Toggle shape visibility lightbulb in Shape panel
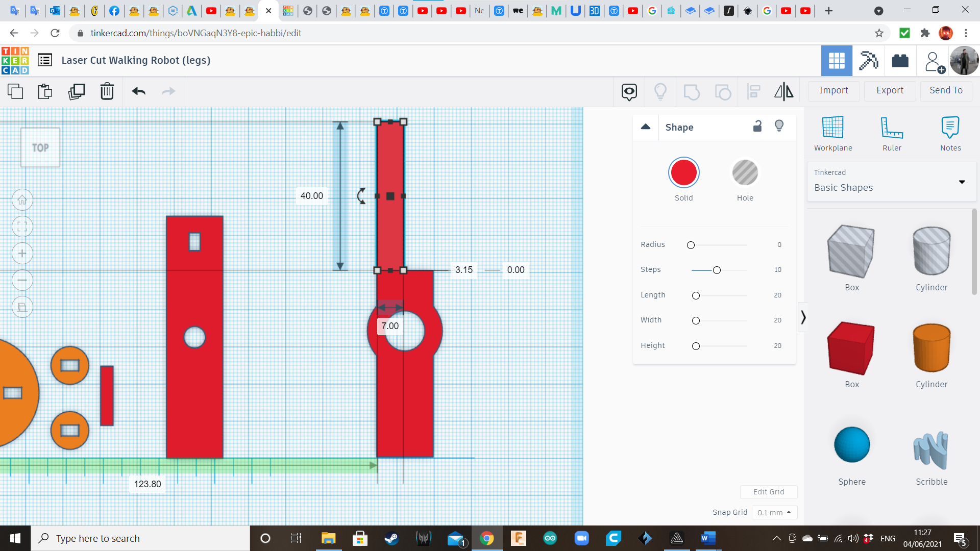Screen dimensions: 980x551 point(779,127)
